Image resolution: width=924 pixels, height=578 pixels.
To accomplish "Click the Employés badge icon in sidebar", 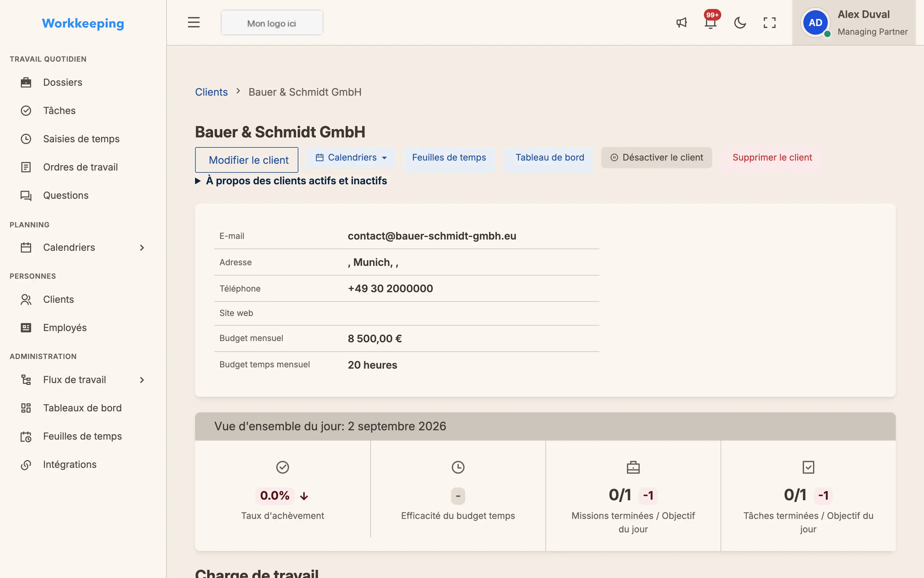I will pos(26,328).
